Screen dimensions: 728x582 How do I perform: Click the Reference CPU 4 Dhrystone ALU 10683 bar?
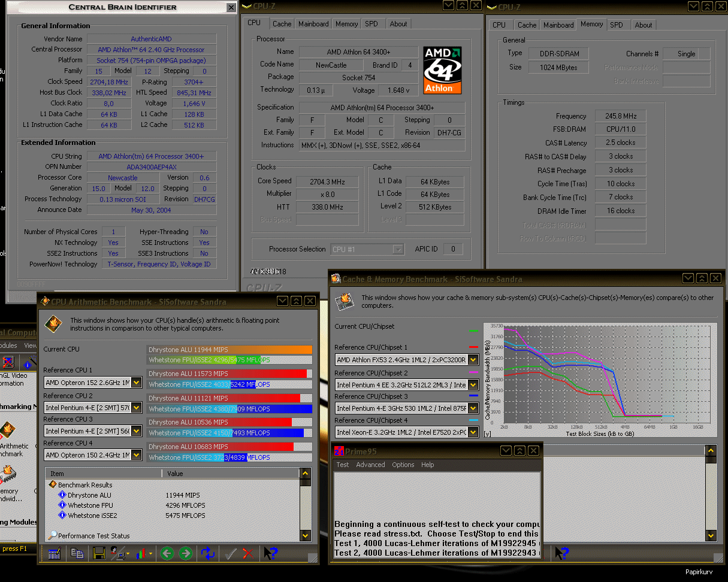click(229, 447)
